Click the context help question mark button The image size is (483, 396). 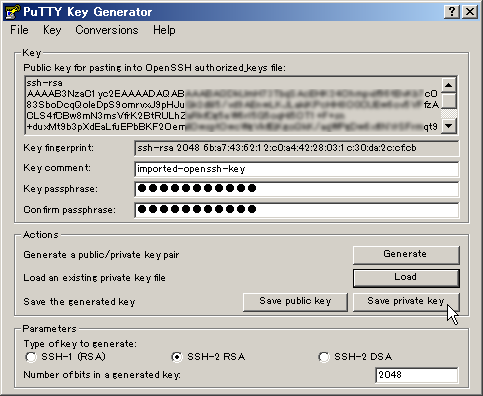(x=452, y=12)
